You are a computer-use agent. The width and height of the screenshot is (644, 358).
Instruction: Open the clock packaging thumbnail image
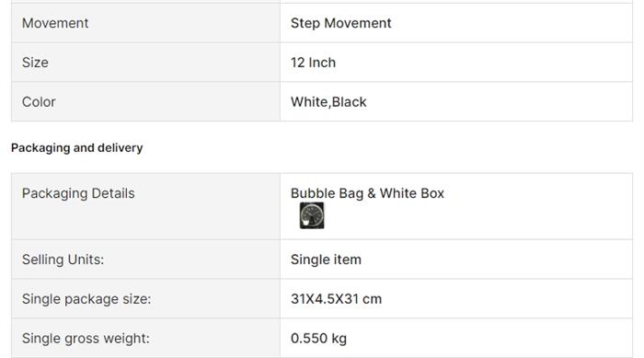tap(312, 215)
